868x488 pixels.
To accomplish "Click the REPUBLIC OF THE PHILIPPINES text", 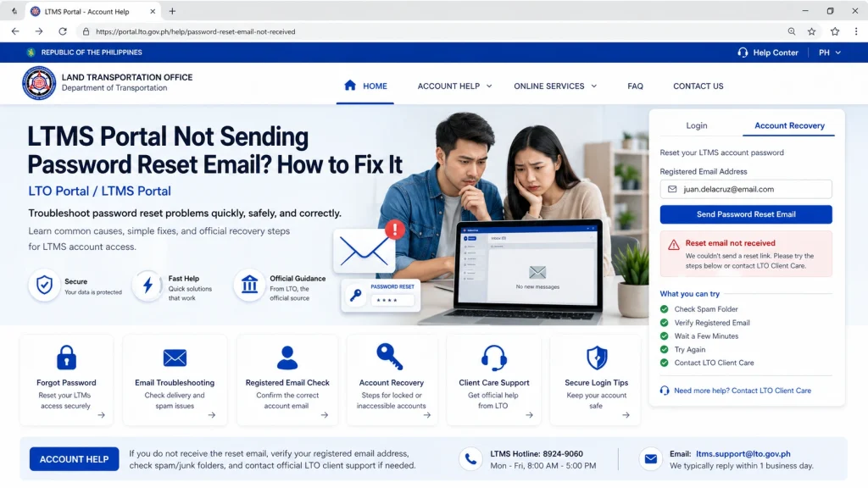I will point(92,53).
